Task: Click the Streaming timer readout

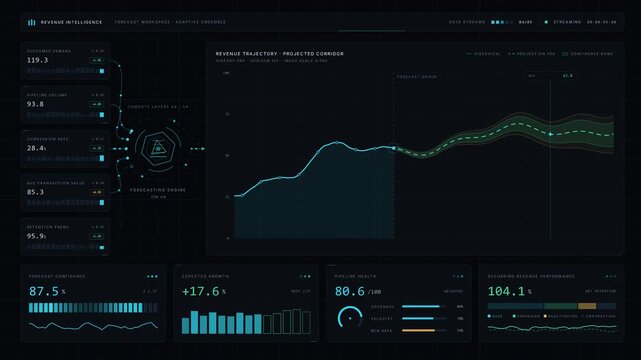Action: point(601,22)
